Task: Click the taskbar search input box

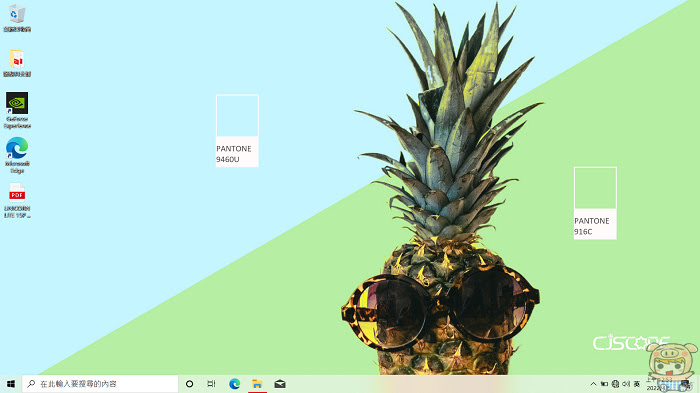Action: pyautogui.click(x=100, y=384)
